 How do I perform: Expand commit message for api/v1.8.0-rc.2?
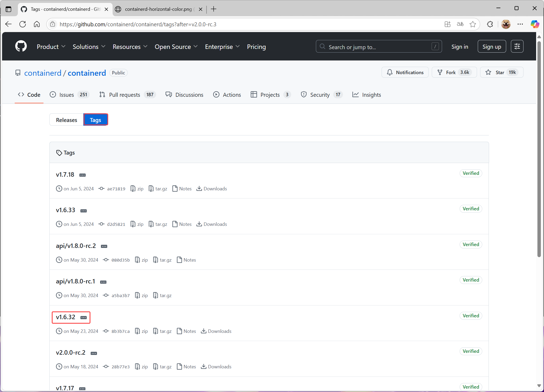[104, 246]
